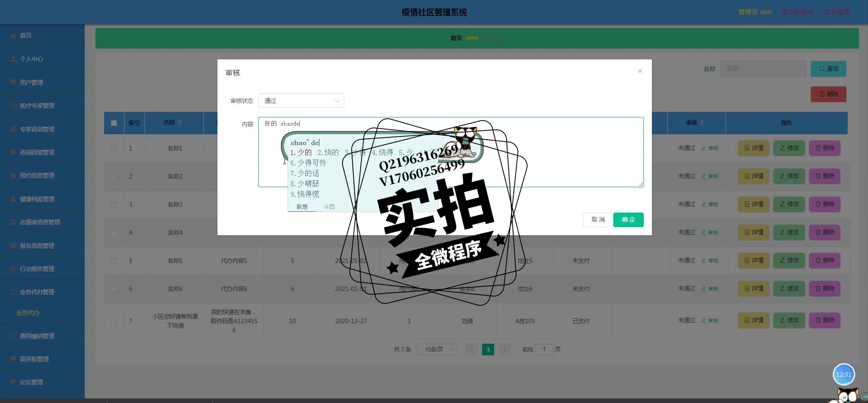Select 业务代办 submenu item

point(28,313)
